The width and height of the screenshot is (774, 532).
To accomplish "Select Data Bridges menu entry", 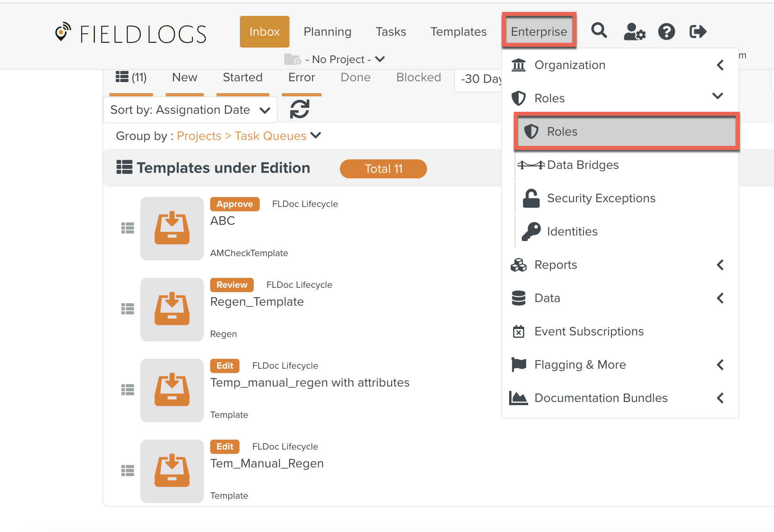I will point(626,165).
